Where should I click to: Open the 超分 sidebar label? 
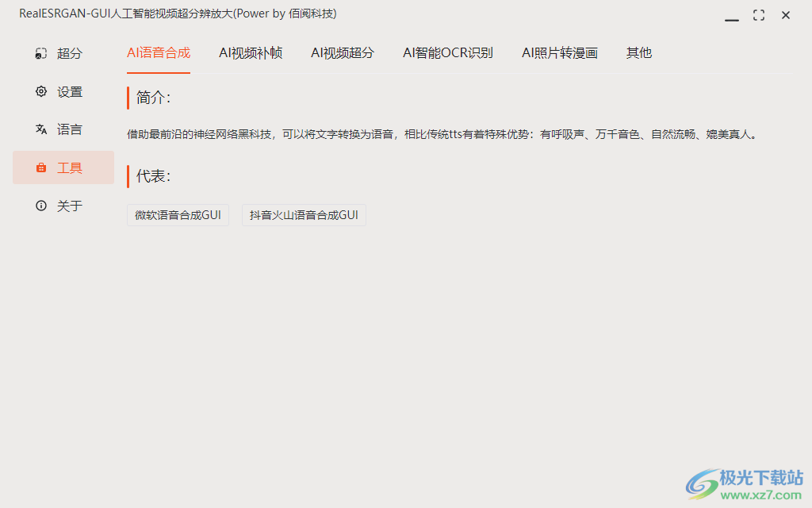(70, 53)
